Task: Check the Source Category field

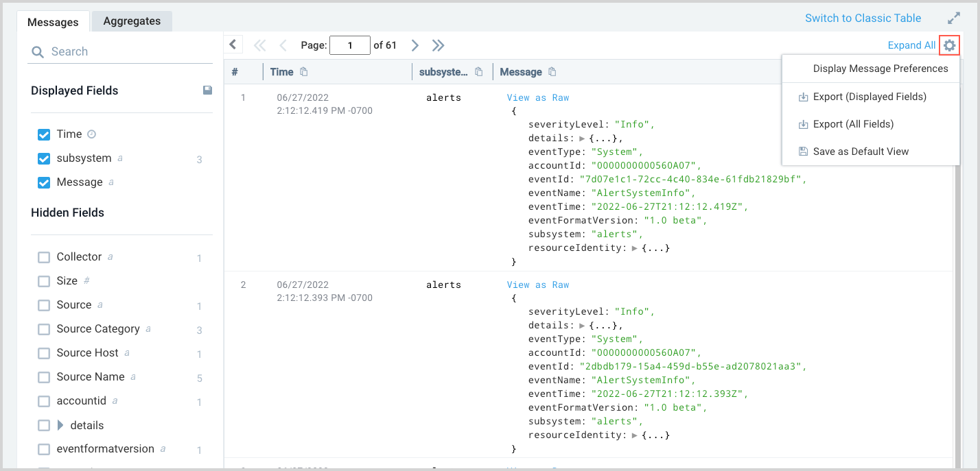Action: 43,328
